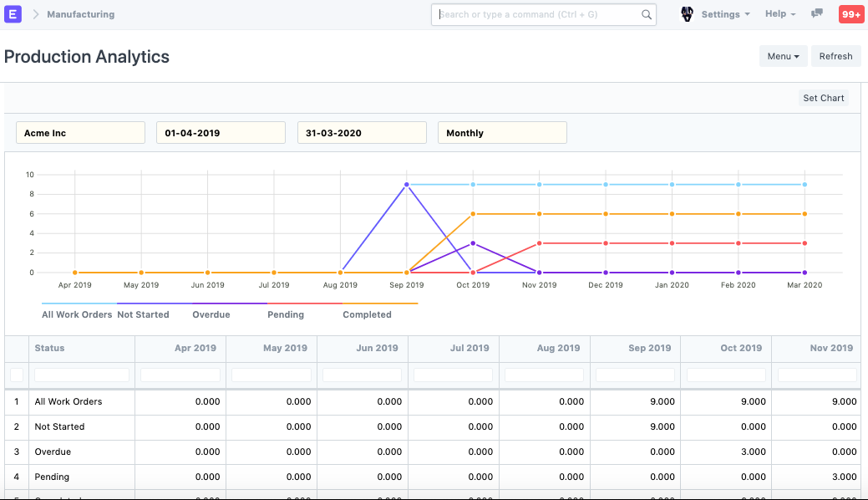Click the Acme Inc company field
This screenshot has height=500, width=868.
[x=80, y=133]
